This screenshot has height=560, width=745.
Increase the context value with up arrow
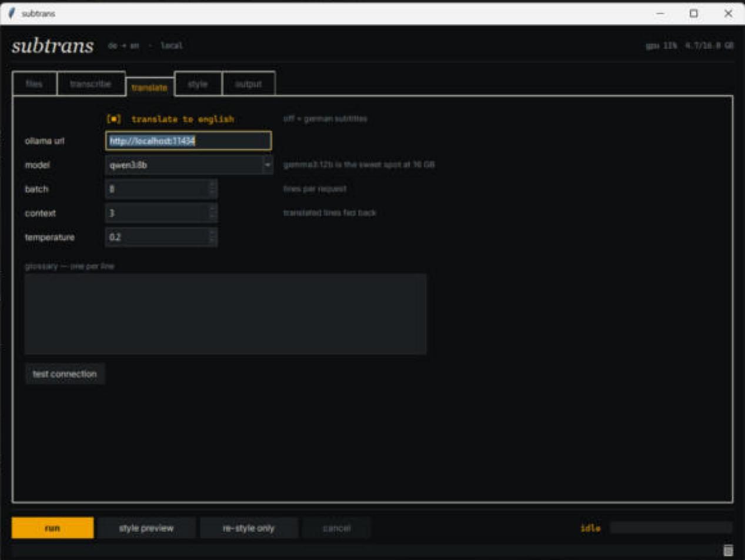(x=213, y=209)
